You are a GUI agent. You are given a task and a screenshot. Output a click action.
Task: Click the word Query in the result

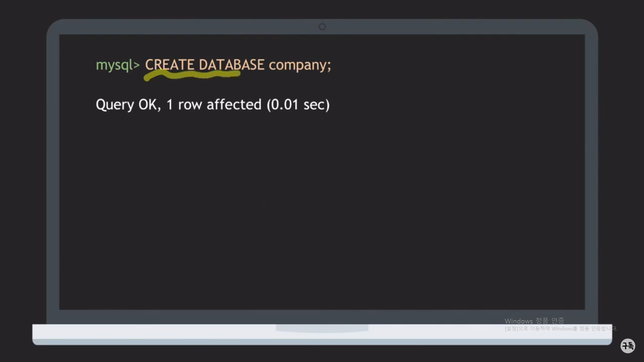pyautogui.click(x=115, y=105)
